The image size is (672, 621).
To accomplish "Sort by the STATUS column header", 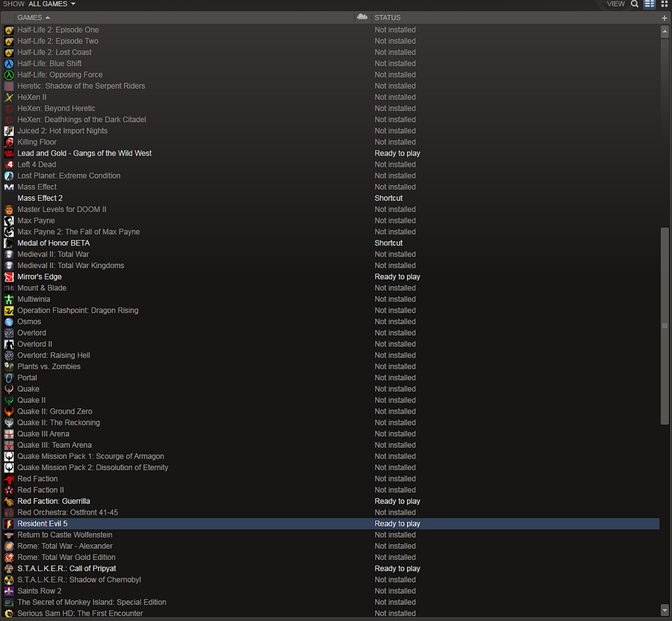I will 387,18.
